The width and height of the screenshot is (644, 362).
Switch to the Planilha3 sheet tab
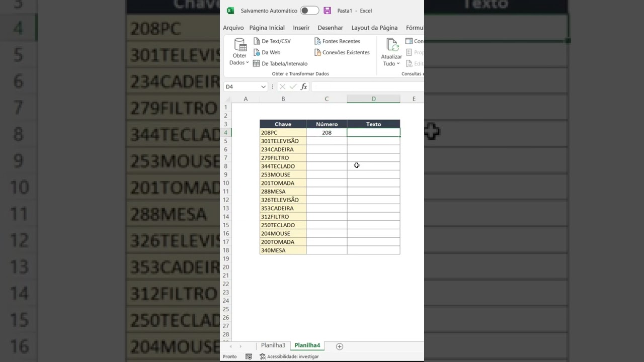click(x=273, y=345)
